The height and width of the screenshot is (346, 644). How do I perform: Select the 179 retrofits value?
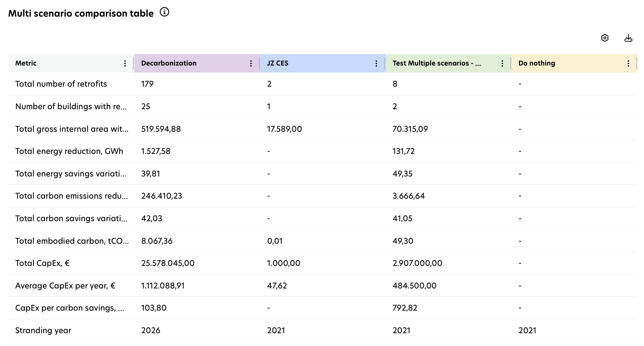tap(147, 84)
